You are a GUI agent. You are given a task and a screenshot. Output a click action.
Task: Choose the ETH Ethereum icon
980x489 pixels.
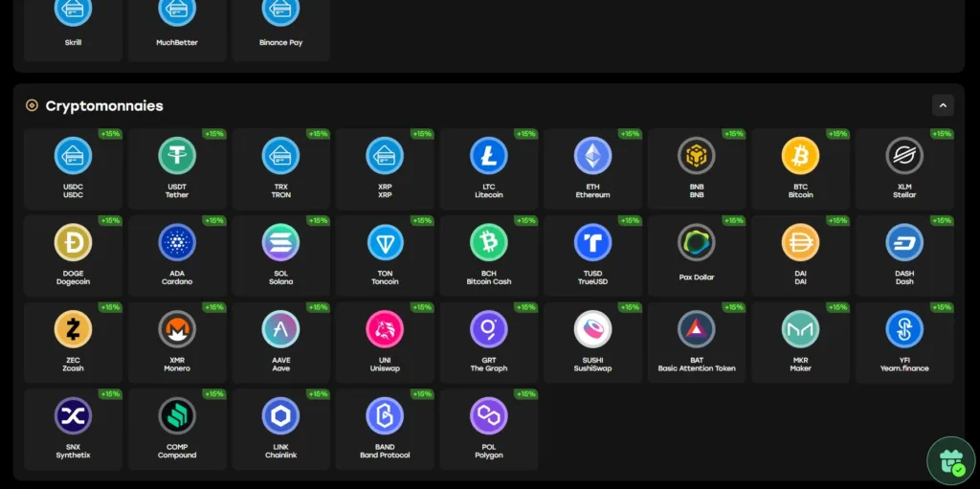click(x=592, y=155)
